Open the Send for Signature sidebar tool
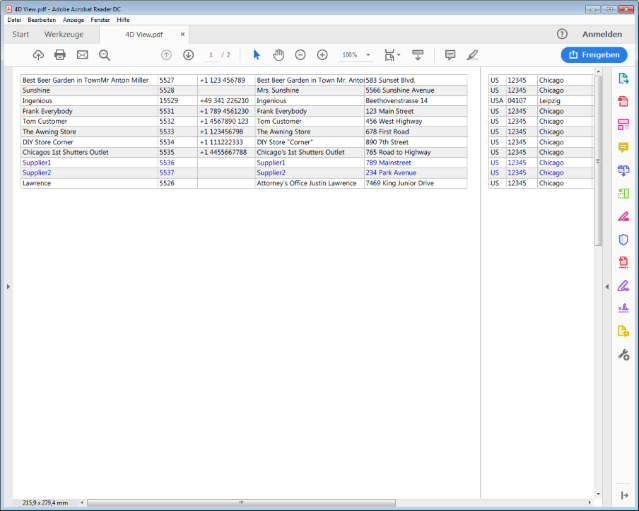This screenshot has width=639, height=511. tap(623, 308)
